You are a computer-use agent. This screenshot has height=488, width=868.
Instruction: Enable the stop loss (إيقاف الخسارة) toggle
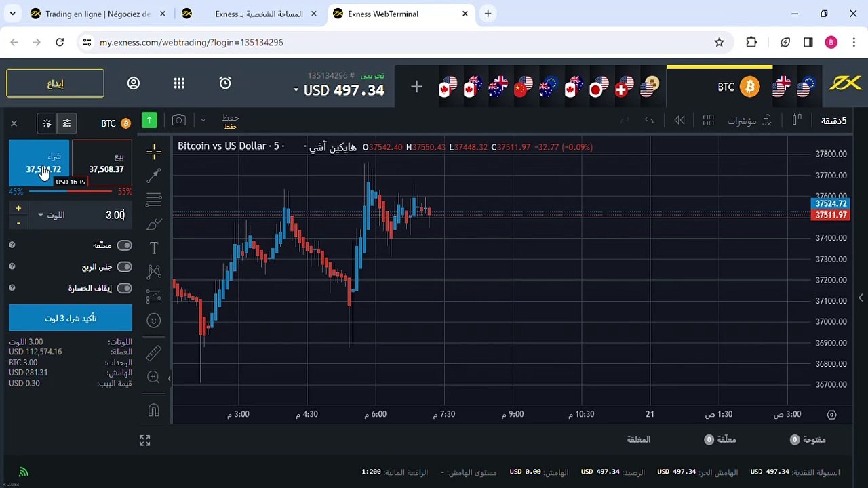tap(124, 288)
